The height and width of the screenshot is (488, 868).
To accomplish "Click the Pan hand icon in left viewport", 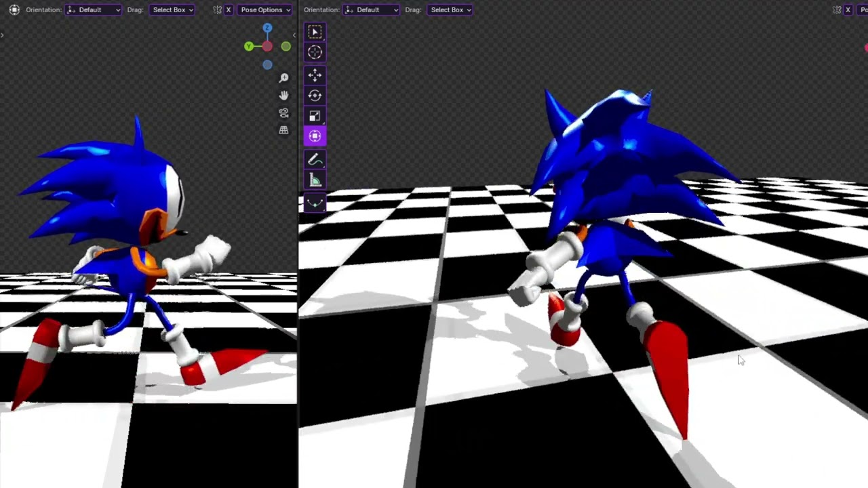I will click(x=283, y=96).
